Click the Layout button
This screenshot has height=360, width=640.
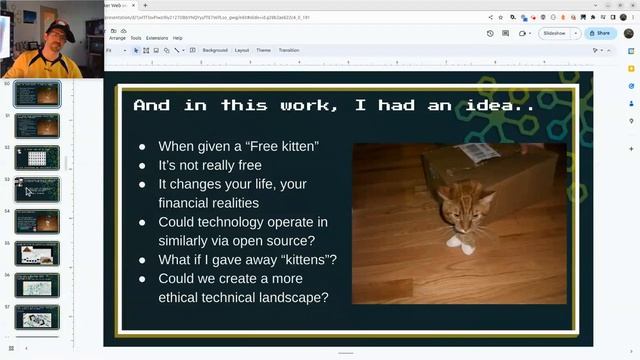tap(242, 50)
